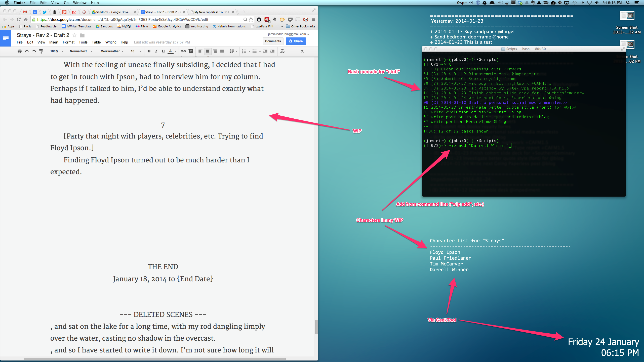
Task: Enable underline formatting
Action: [163, 51]
